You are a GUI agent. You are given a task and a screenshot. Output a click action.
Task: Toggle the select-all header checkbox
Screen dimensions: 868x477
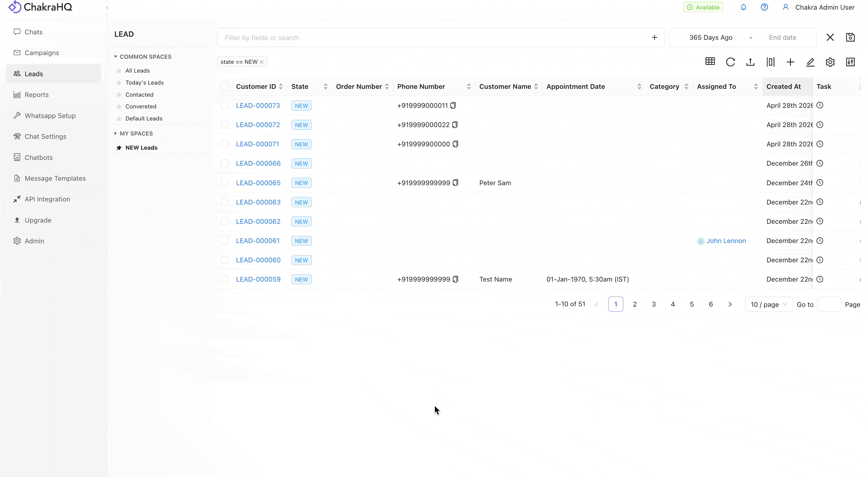(x=225, y=86)
